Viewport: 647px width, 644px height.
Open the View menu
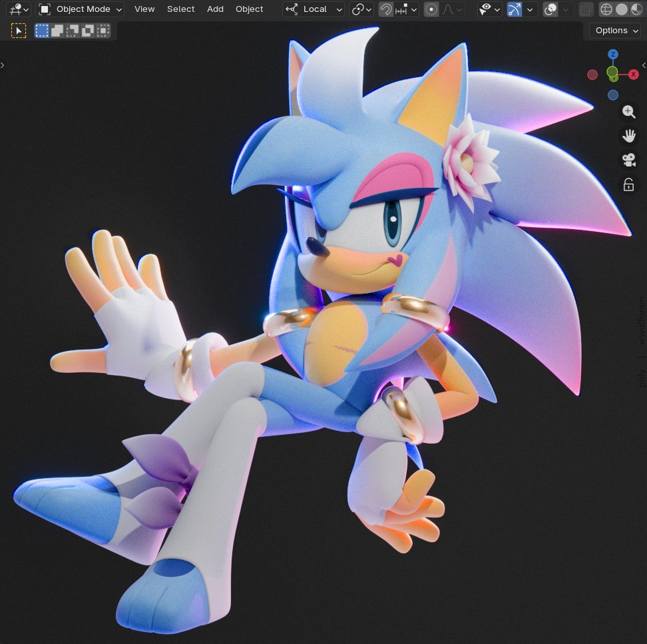point(144,9)
